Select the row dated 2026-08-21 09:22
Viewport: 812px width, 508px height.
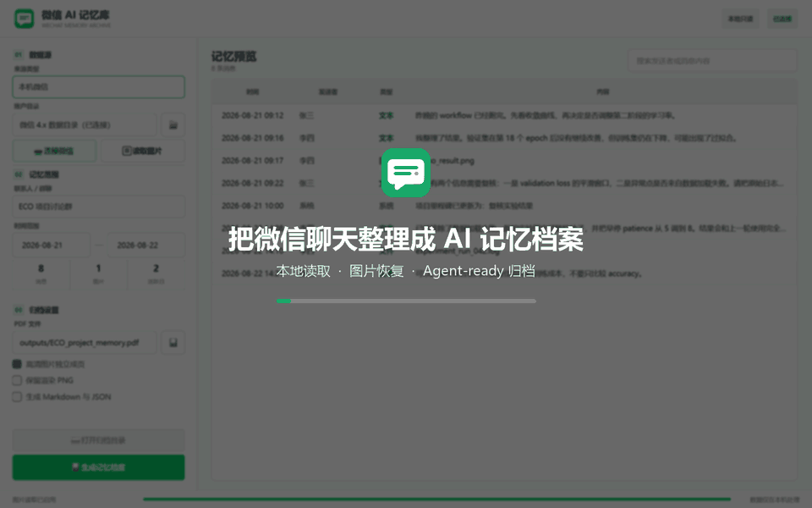[x=504, y=183]
